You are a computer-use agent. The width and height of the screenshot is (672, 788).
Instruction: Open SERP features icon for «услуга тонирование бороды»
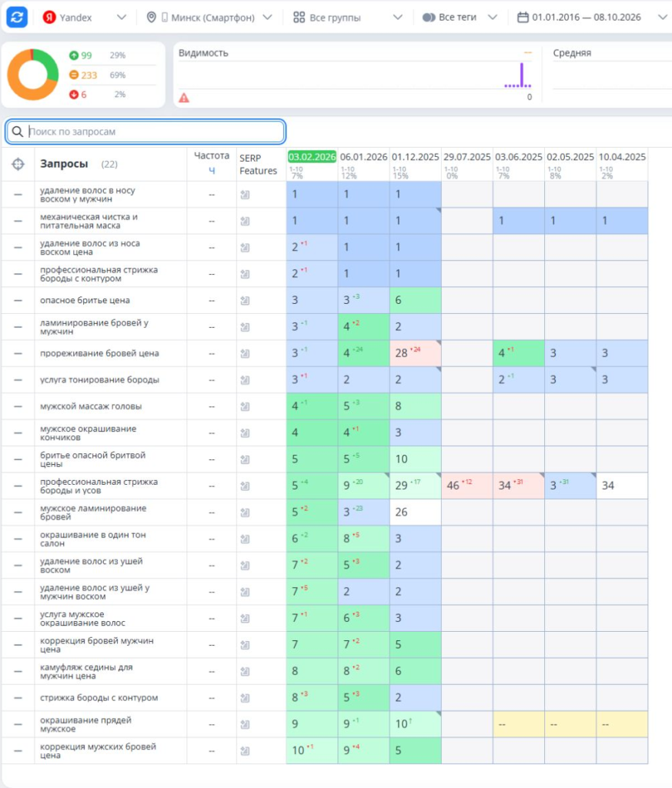click(x=245, y=380)
